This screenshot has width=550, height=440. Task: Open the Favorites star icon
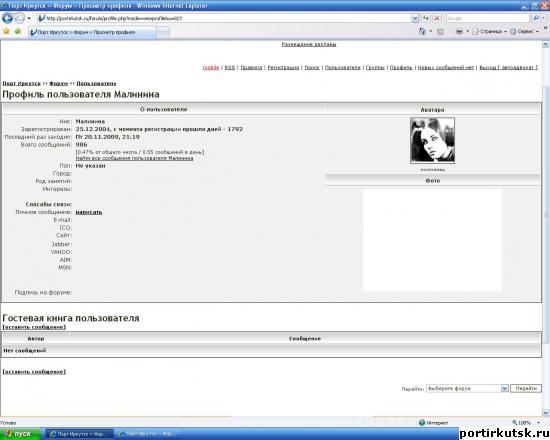6,32
